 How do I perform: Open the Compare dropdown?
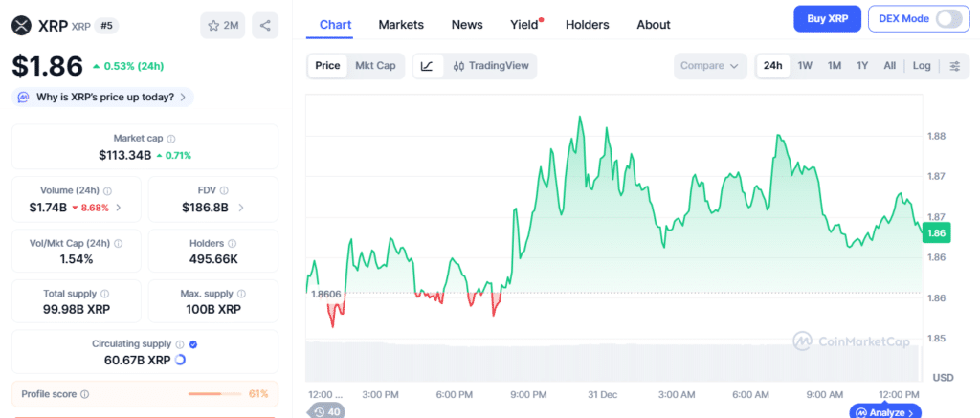click(710, 66)
